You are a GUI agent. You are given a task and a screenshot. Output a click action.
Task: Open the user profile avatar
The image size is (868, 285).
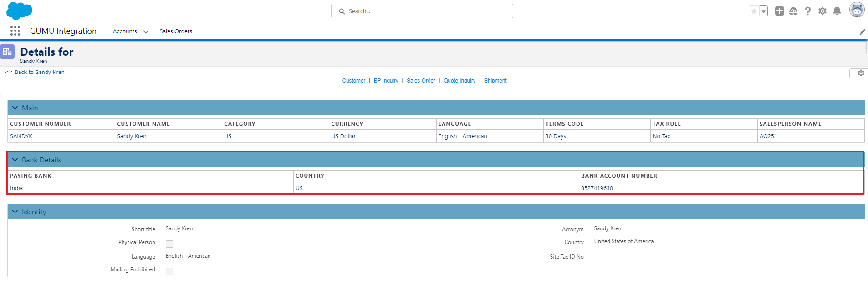pyautogui.click(x=857, y=10)
